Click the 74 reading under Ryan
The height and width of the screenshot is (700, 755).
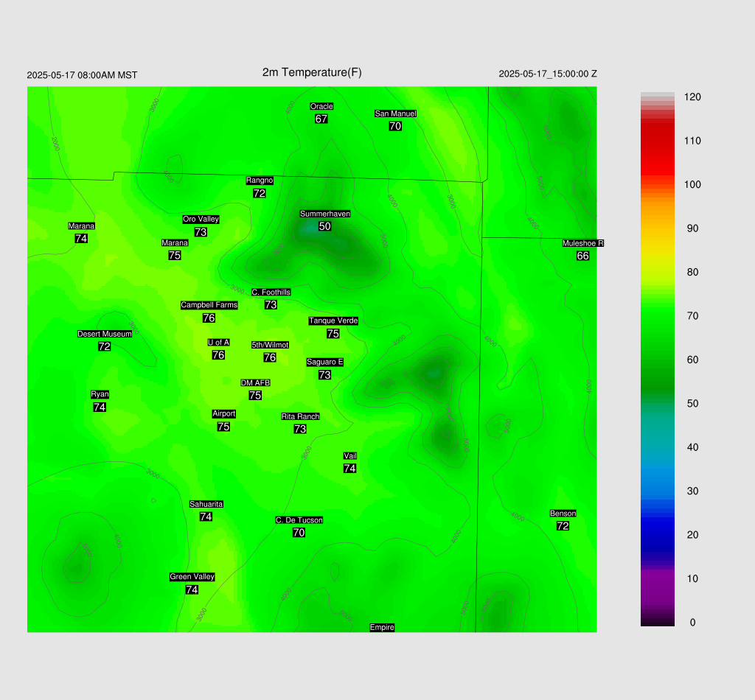point(100,407)
